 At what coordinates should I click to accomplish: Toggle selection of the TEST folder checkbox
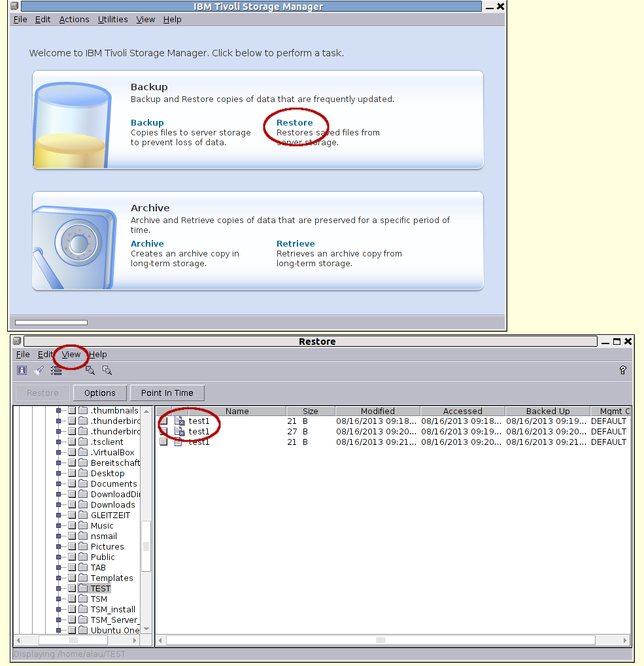point(71,588)
